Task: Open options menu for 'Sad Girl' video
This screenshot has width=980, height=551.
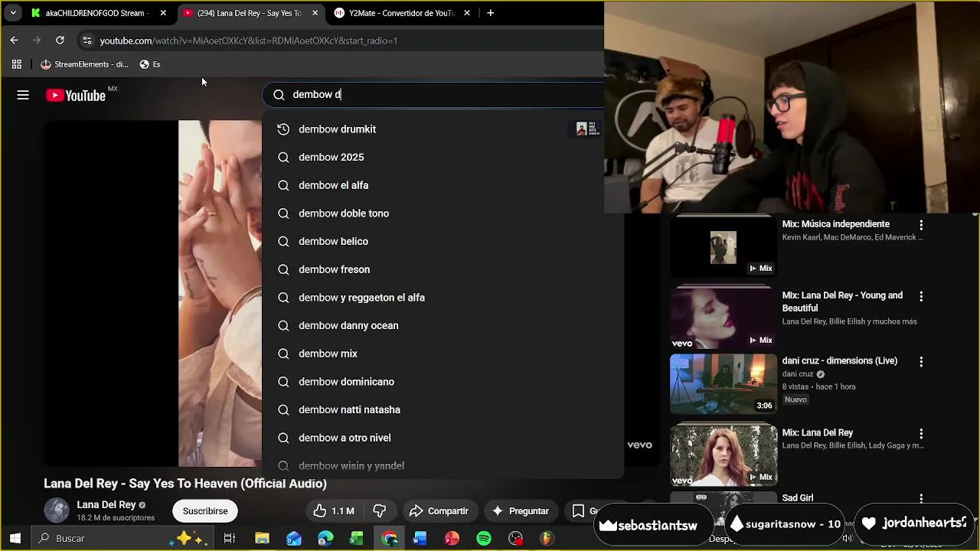Action: 921,499
